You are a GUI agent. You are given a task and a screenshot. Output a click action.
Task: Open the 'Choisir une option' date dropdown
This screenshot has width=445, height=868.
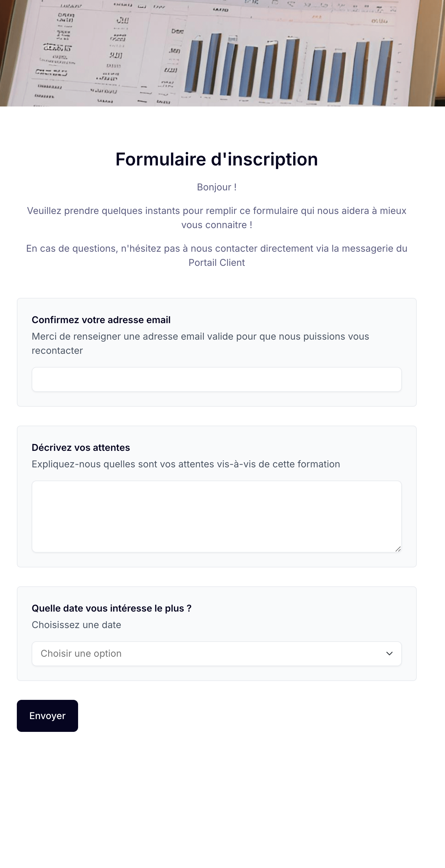click(217, 654)
